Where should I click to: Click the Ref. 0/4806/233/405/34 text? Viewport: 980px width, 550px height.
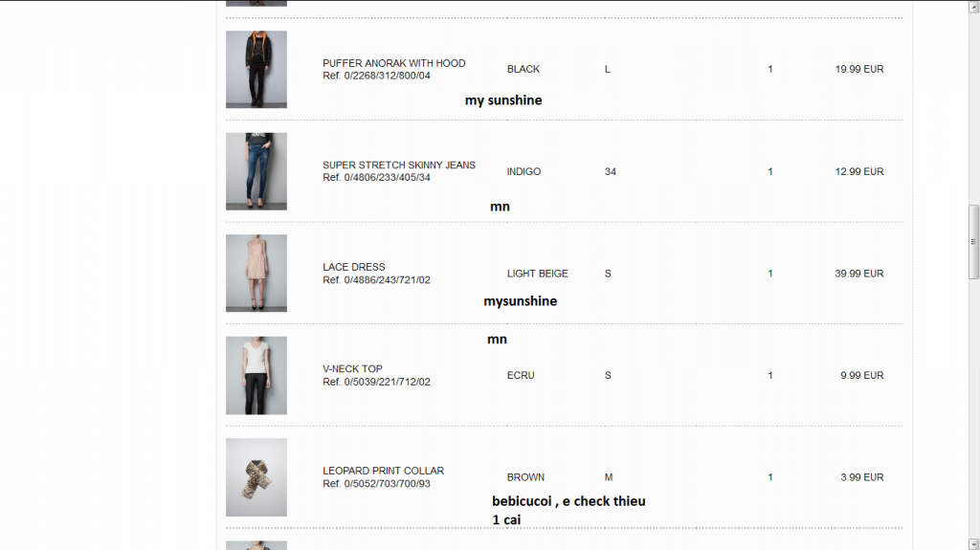click(x=376, y=178)
